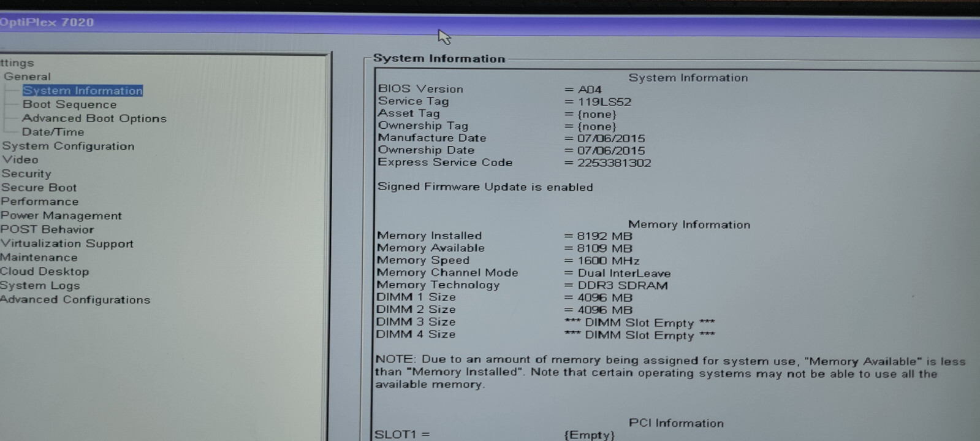Click the OptiPlex 7020 title text
The image size is (980, 441).
pos(47,22)
